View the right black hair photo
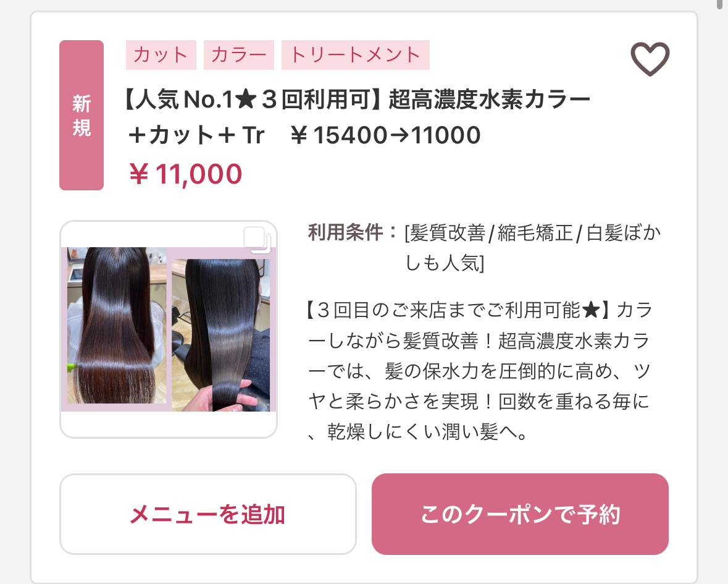The width and height of the screenshot is (728, 584). point(220,334)
